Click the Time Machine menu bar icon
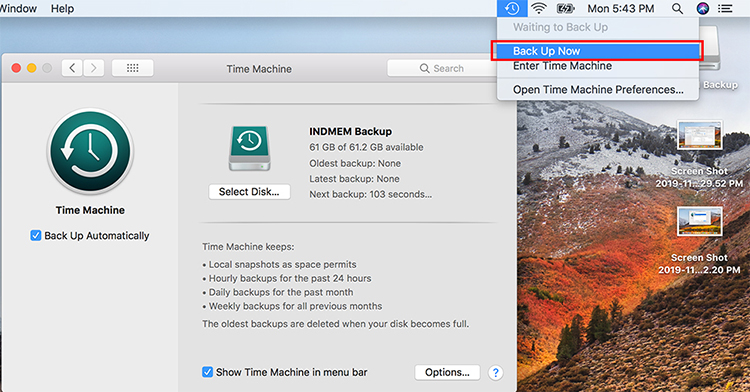Screen dimensions: 750x392 pos(512,8)
